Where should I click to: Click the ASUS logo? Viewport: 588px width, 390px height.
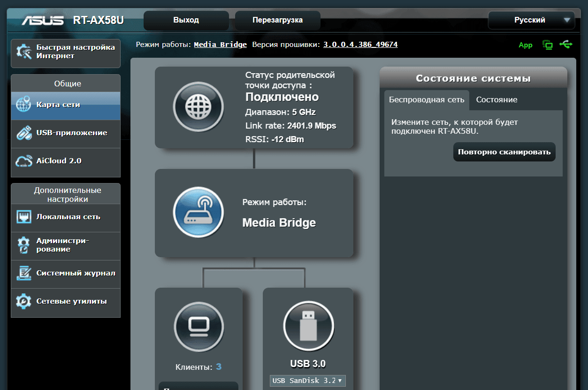pos(42,20)
